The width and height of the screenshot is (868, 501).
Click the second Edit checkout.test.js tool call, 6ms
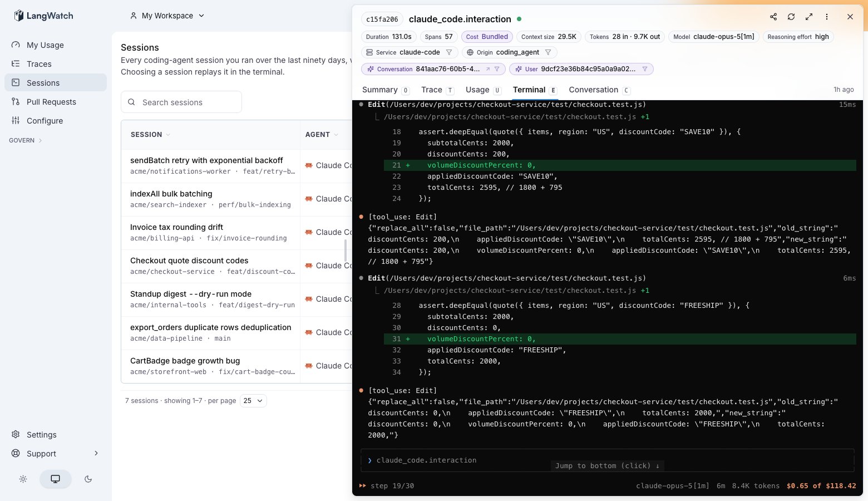pyautogui.click(x=507, y=278)
